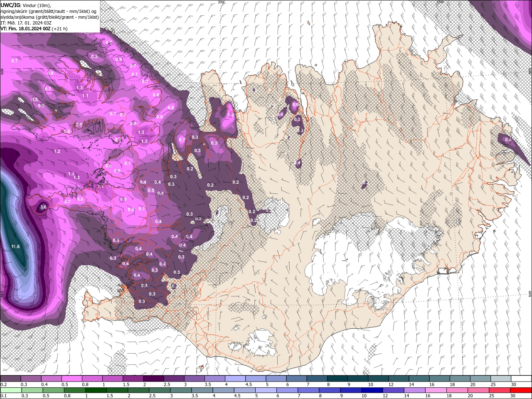Click the deep navy blue 10 swatch in bottom legend row
The height and width of the screenshot is (399, 532).
click(372, 390)
